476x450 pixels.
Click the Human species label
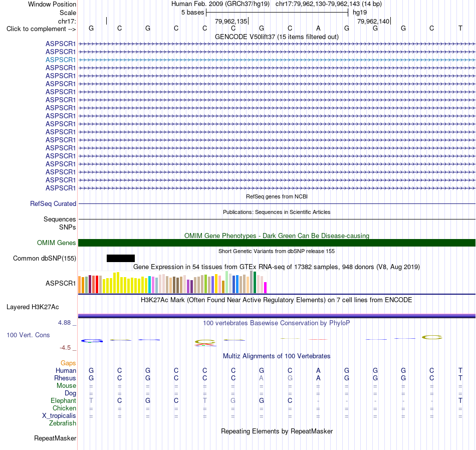pos(66,370)
